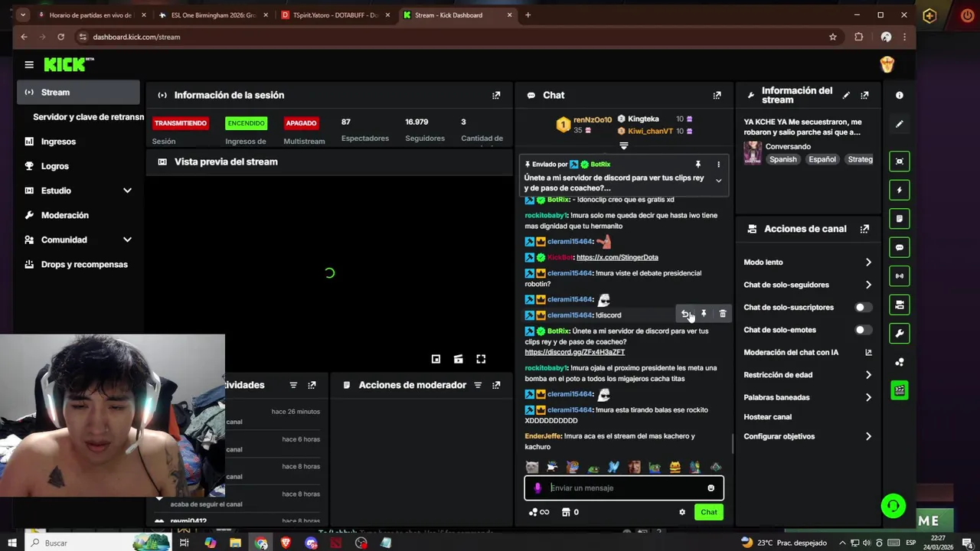Send message with green Chat button
The height and width of the screenshot is (551, 980).
(709, 512)
